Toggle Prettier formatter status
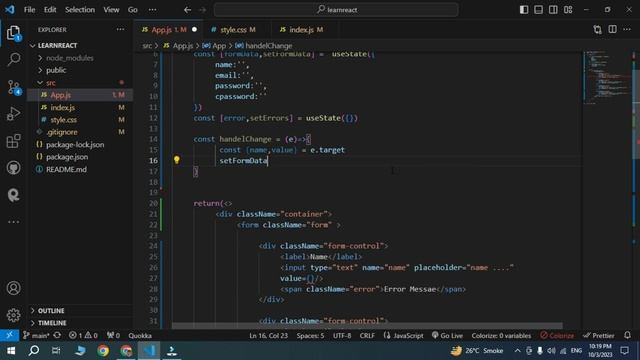This screenshot has height=360, width=640. pos(599,336)
